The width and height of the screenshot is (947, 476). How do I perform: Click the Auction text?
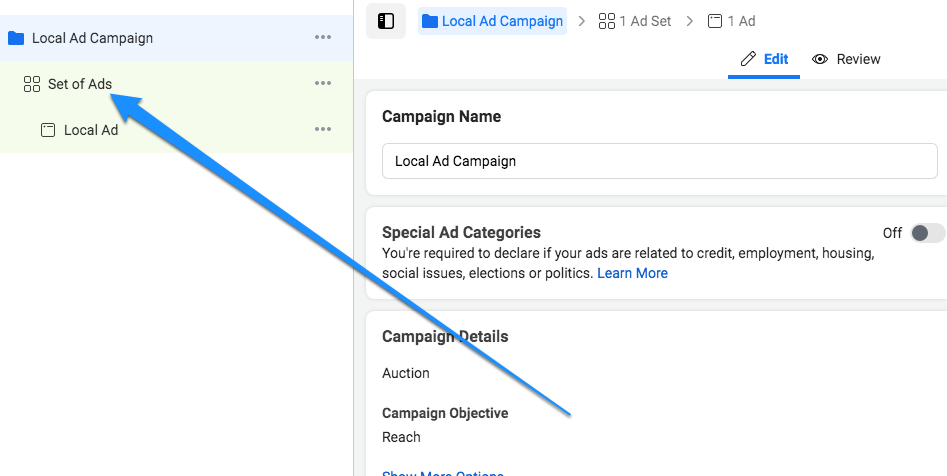point(406,373)
